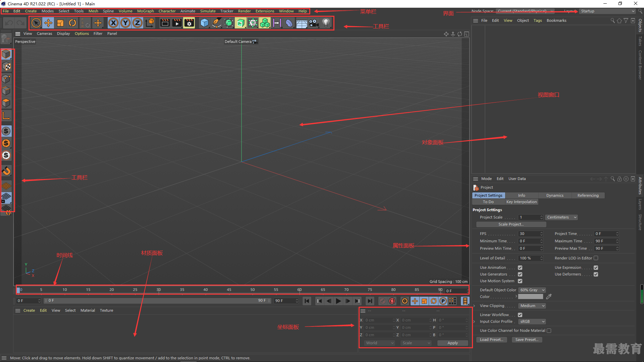Toggle the Use Expression checkbox
Screen dimensions: 644x362
(596, 267)
